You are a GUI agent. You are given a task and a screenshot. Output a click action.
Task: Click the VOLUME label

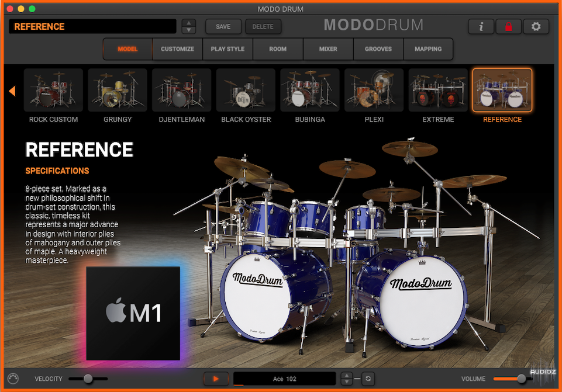[473, 379]
